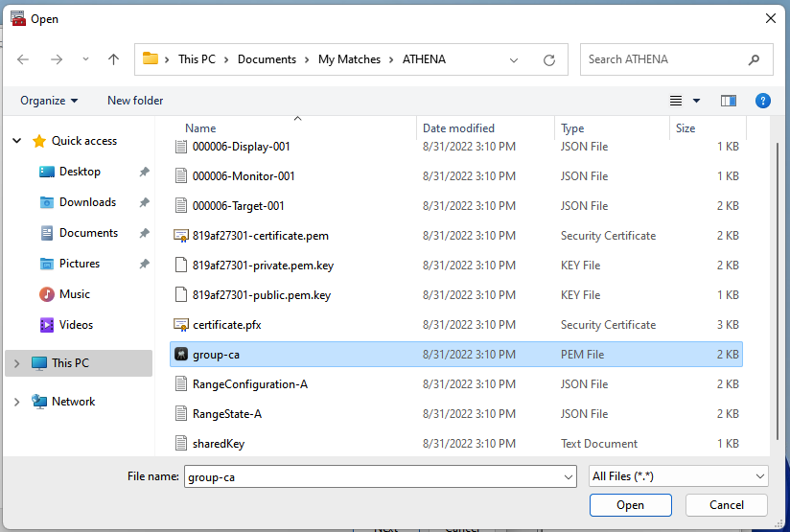Screen dimensions: 790x532
Task: Open Music folder in Quick access
Action: [74, 294]
